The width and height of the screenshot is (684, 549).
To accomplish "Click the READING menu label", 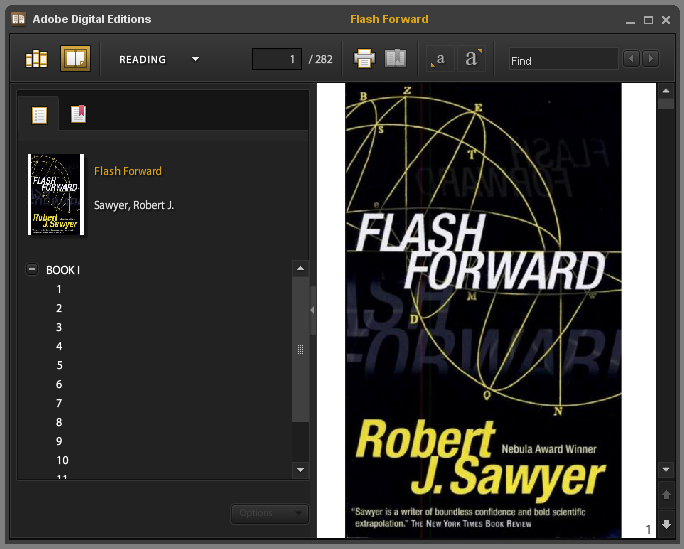I will [143, 59].
